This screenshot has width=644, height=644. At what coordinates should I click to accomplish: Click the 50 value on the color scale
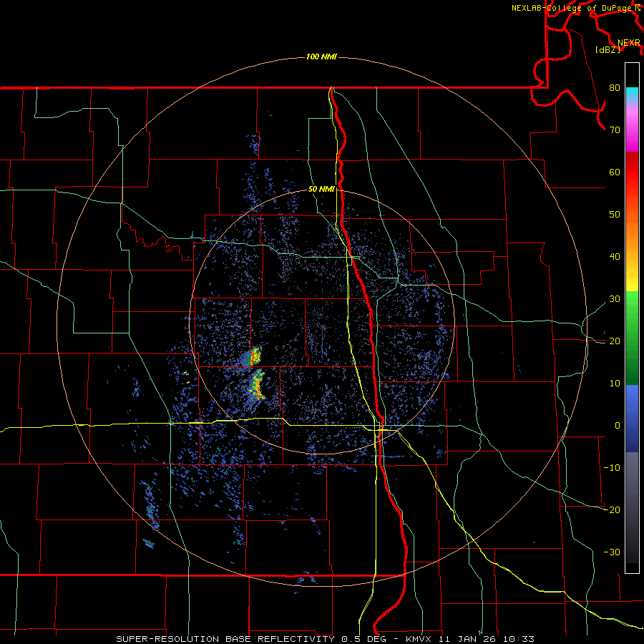615,215
